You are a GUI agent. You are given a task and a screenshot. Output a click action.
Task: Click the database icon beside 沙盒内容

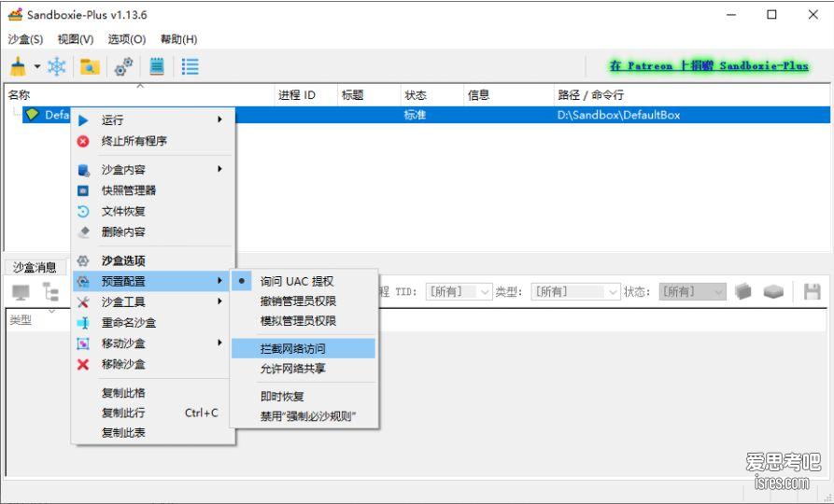click(x=83, y=170)
